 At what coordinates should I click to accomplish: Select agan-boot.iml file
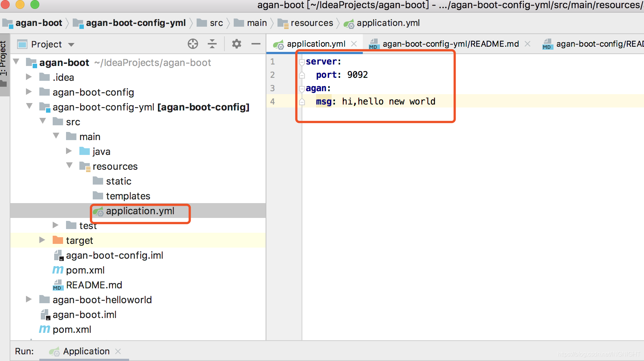pos(84,315)
